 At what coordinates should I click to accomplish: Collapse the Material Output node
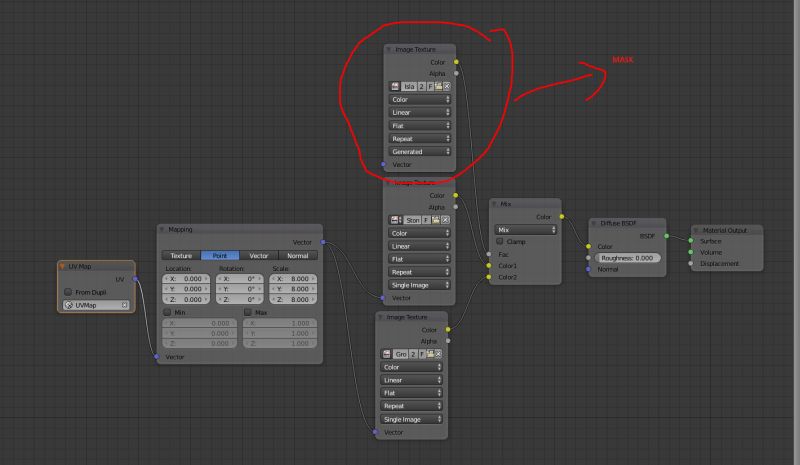[696, 230]
